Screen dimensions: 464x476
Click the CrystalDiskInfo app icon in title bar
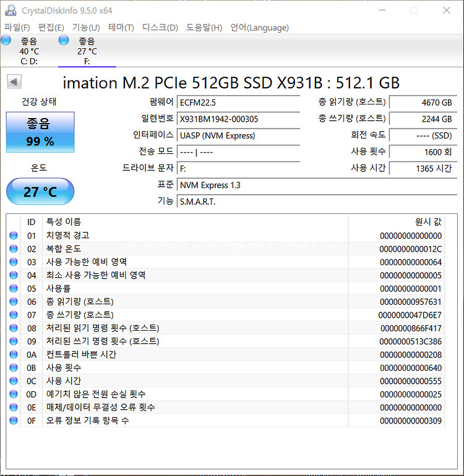11,11
